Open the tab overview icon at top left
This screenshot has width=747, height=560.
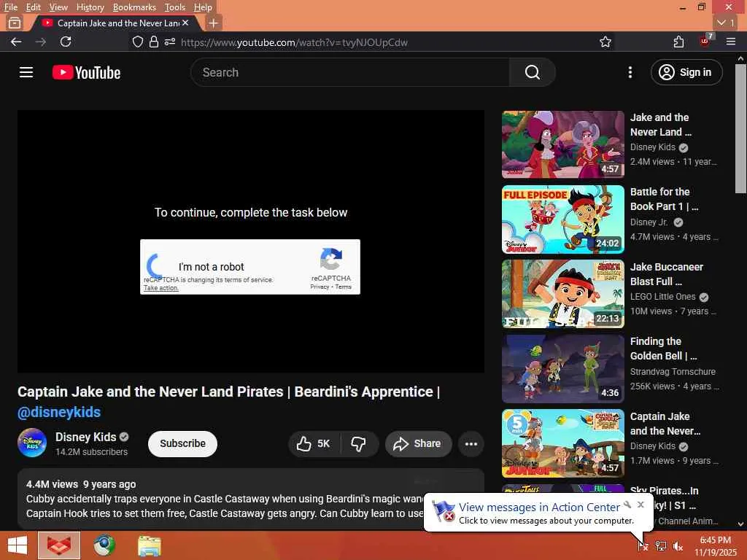tap(15, 23)
